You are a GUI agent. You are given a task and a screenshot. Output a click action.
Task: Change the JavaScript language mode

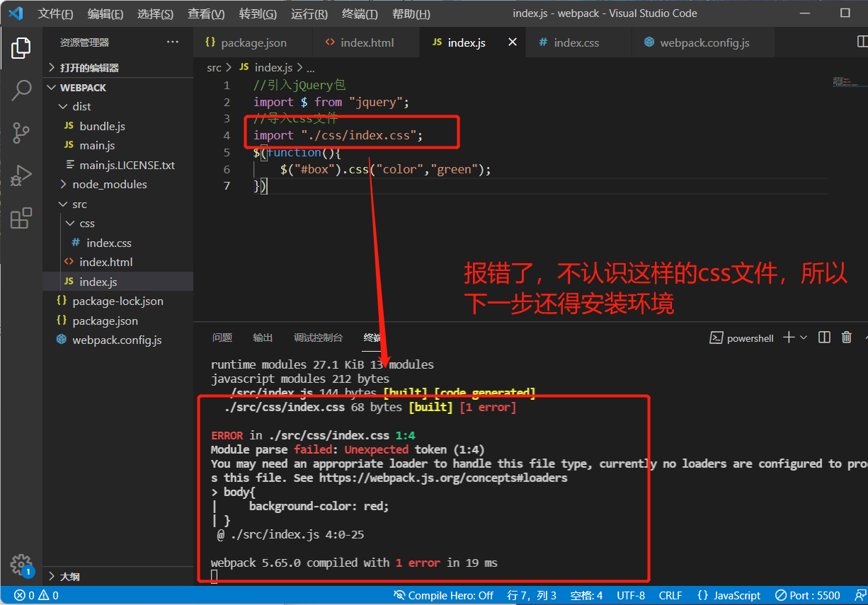point(729,596)
